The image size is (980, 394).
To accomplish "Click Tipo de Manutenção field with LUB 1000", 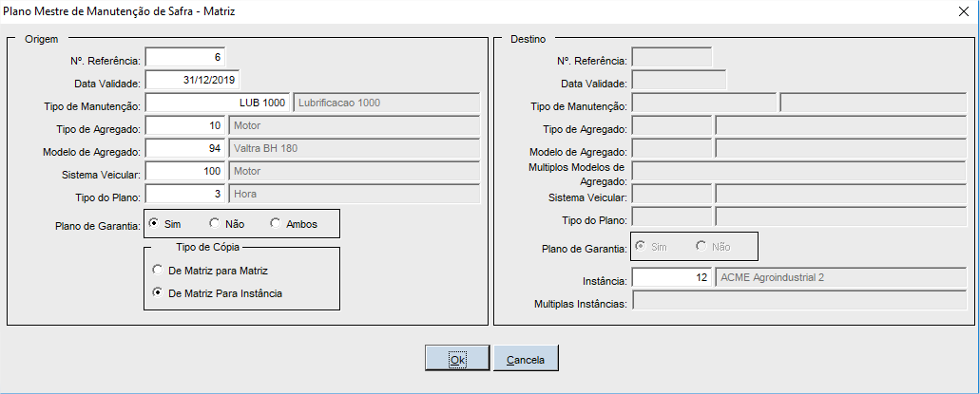I will [x=217, y=103].
